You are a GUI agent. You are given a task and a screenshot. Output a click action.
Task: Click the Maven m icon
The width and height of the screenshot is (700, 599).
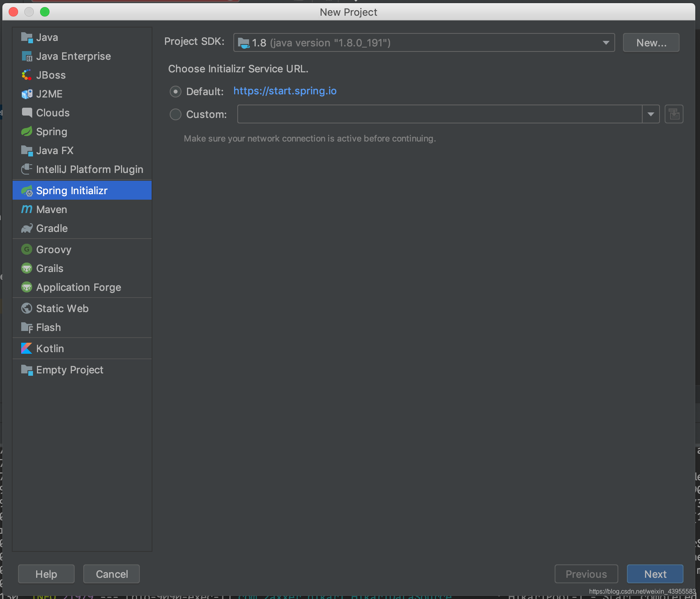pos(27,209)
